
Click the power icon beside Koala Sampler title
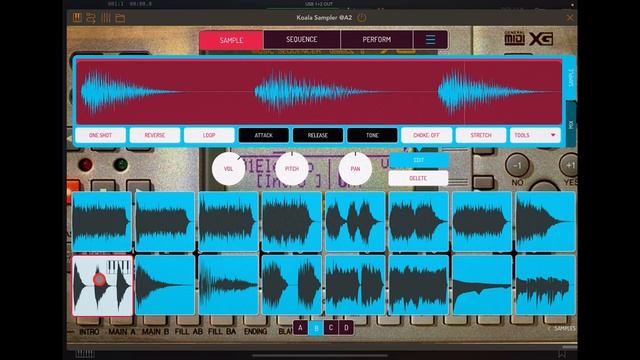coord(362,18)
